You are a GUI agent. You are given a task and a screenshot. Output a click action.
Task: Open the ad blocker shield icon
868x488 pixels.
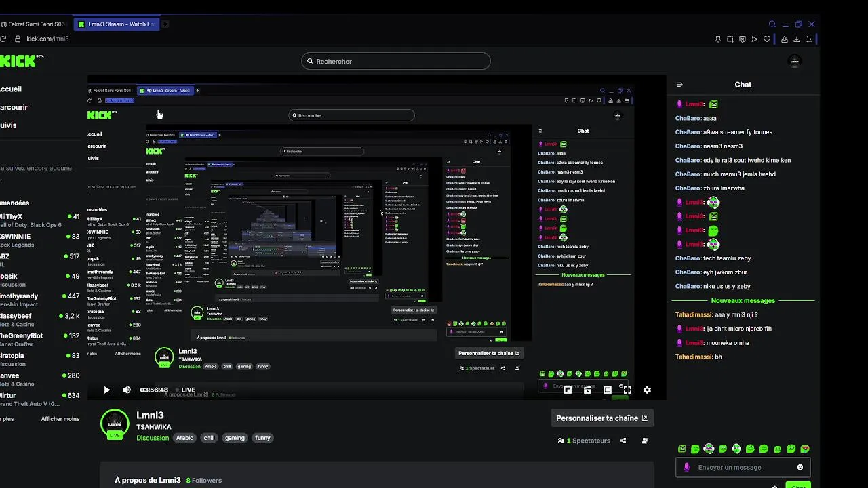[x=743, y=39]
